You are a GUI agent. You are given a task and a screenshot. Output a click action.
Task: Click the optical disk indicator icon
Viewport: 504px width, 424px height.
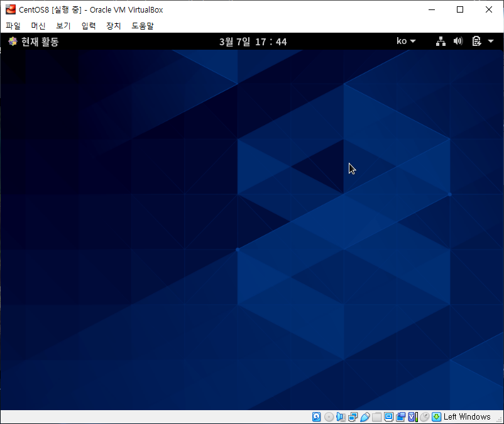tap(329, 417)
